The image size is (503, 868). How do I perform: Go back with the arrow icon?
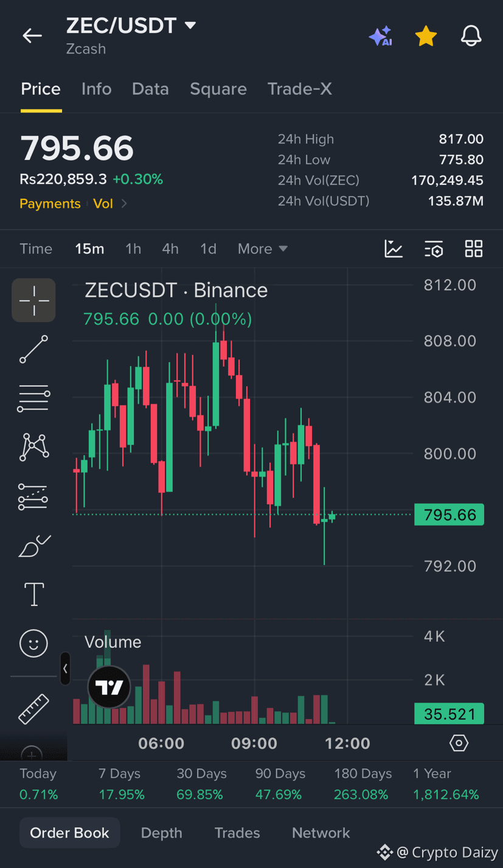[32, 36]
